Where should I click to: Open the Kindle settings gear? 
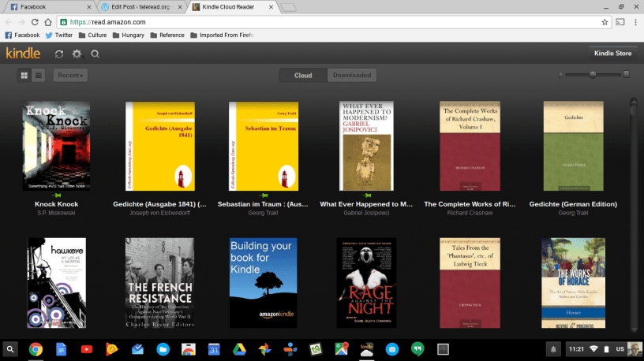pos(77,54)
